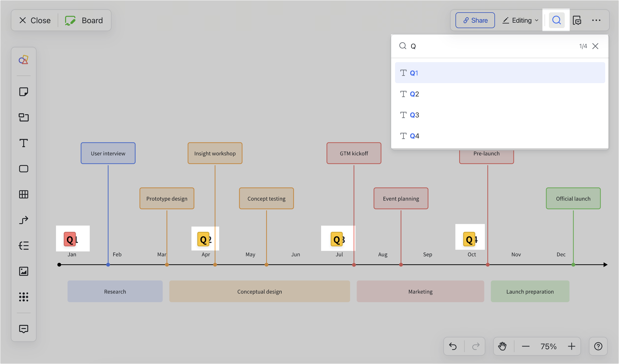Image resolution: width=619 pixels, height=364 pixels.
Task: Select the Prototype design card
Action: [167, 198]
